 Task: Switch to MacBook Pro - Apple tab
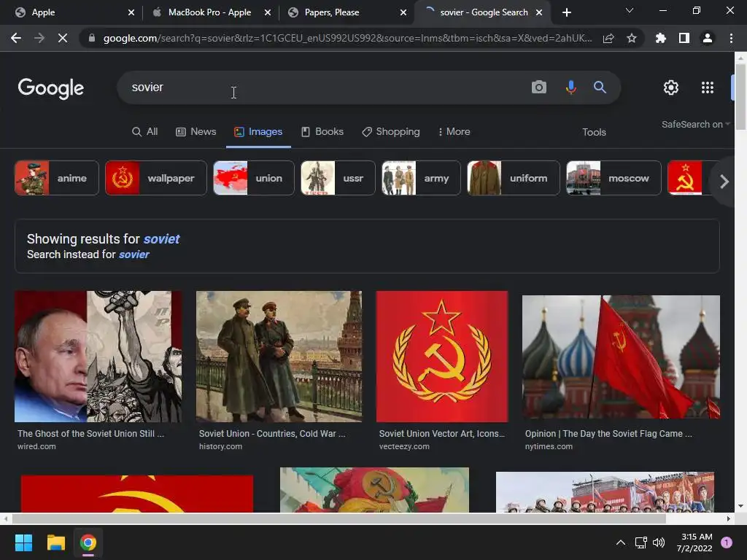(x=209, y=12)
